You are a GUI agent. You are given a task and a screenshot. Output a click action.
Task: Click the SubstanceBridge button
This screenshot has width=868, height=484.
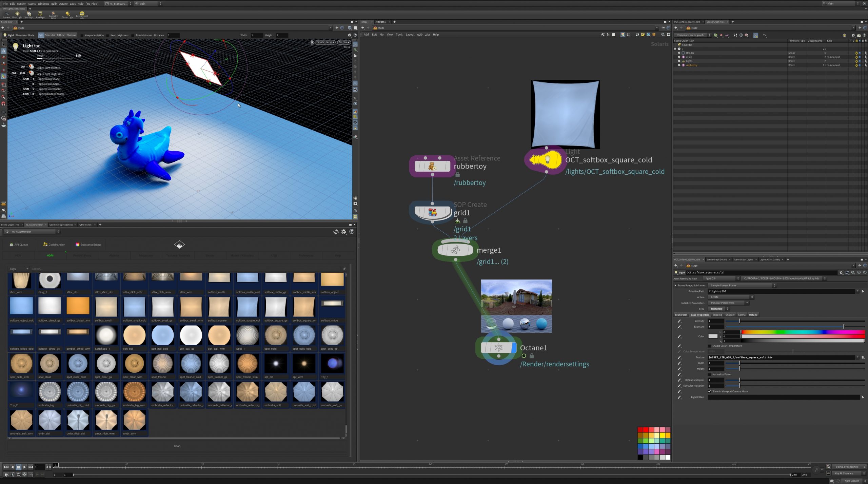click(x=88, y=245)
